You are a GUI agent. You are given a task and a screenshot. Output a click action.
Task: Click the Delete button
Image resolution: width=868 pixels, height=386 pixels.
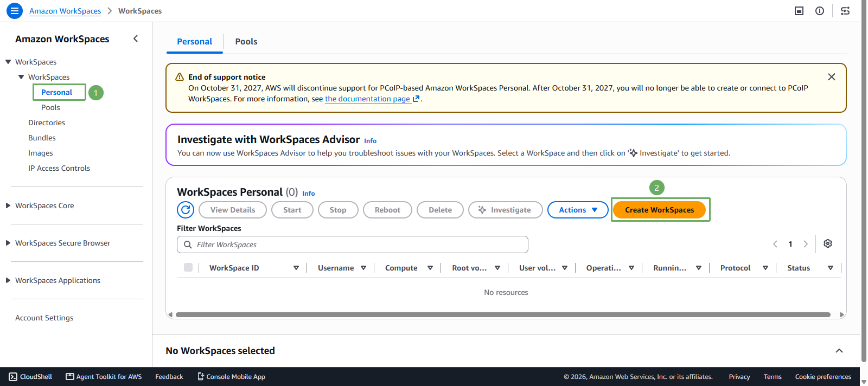[440, 210]
